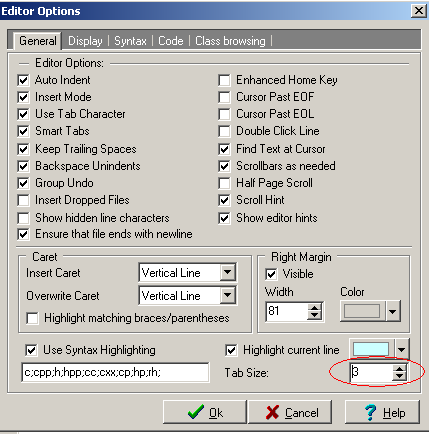Enable Enhanced Home Key
429x434 pixels.
pyautogui.click(x=224, y=80)
